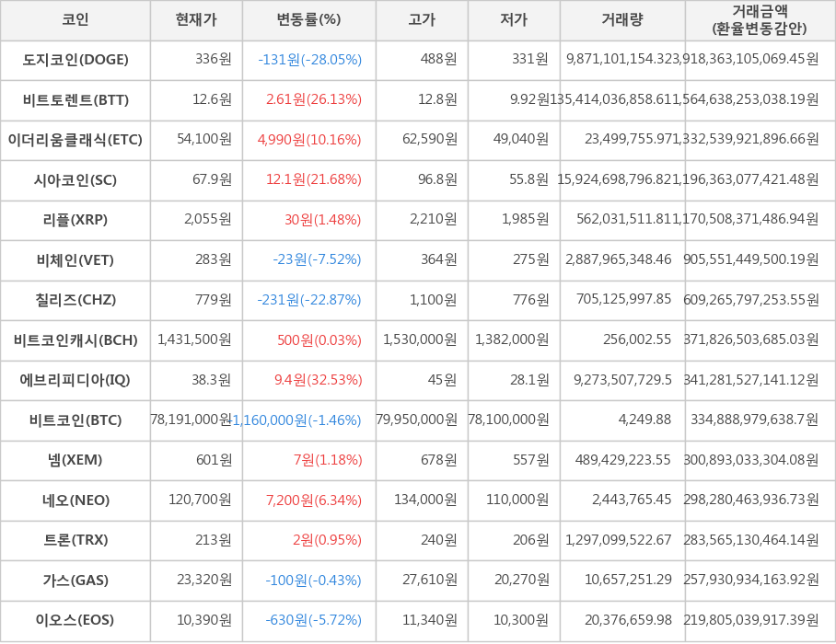836x644 pixels.
Task: Select the 시아코인(SC) coin name
Action: coord(75,180)
